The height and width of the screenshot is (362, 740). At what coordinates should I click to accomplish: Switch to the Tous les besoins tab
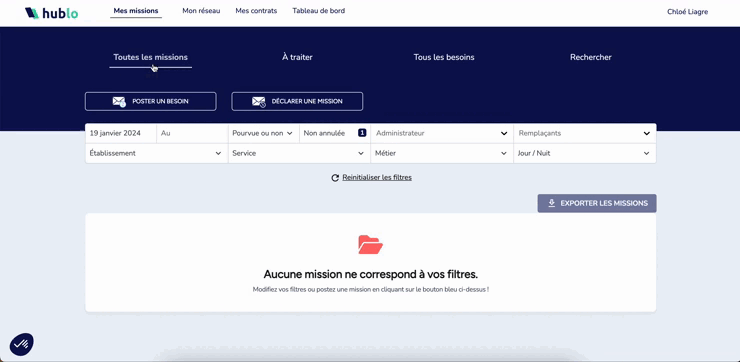tap(444, 57)
